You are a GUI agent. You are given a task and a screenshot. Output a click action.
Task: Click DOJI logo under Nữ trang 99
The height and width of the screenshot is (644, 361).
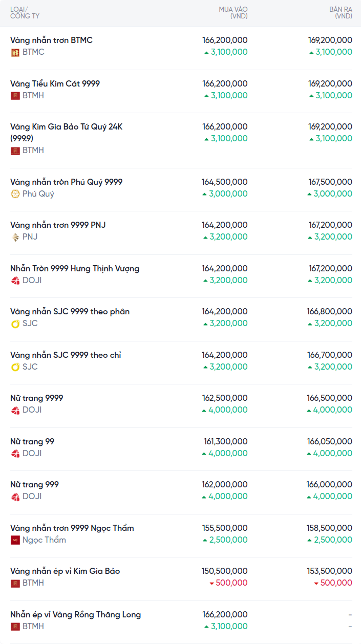click(15, 454)
